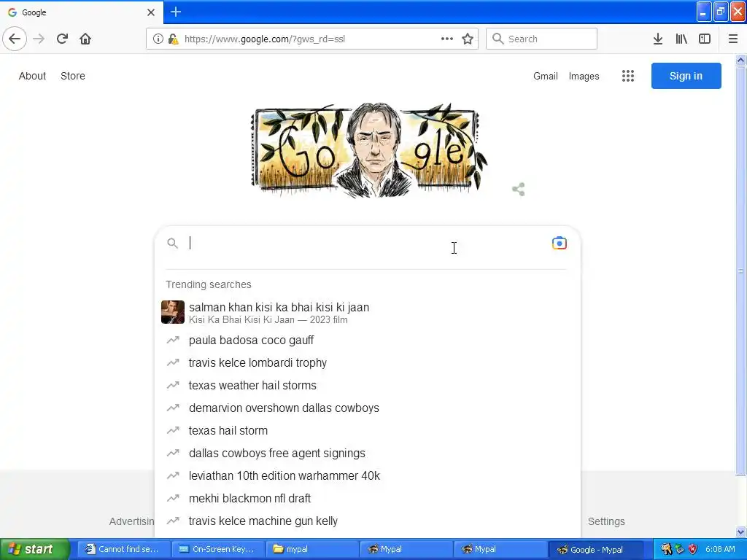This screenshot has height=560, width=747.
Task: Select suggestion salman khan kisi ka bhai
Action: pos(368,312)
